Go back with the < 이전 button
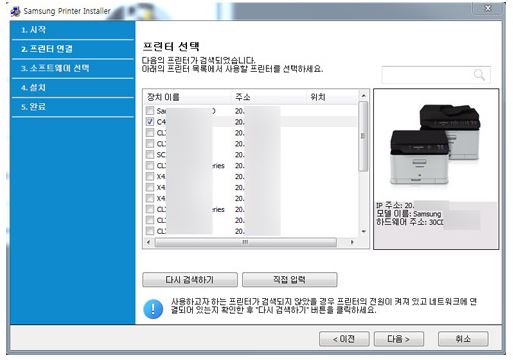This screenshot has height=360, width=513. pos(344,339)
